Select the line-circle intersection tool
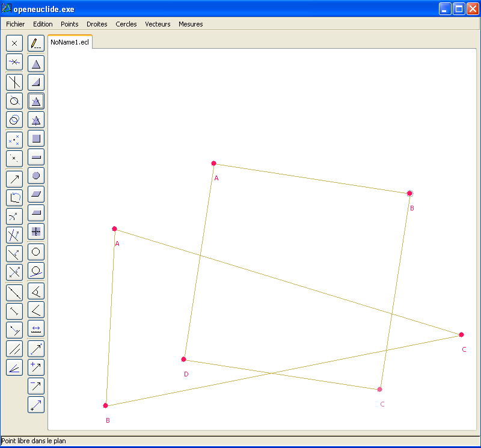This screenshot has height=448, width=481. tap(14, 101)
